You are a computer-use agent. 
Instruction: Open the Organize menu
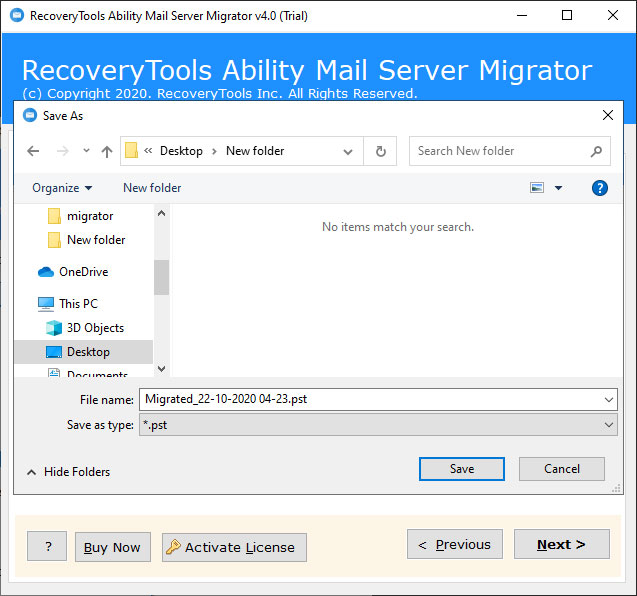[x=62, y=188]
